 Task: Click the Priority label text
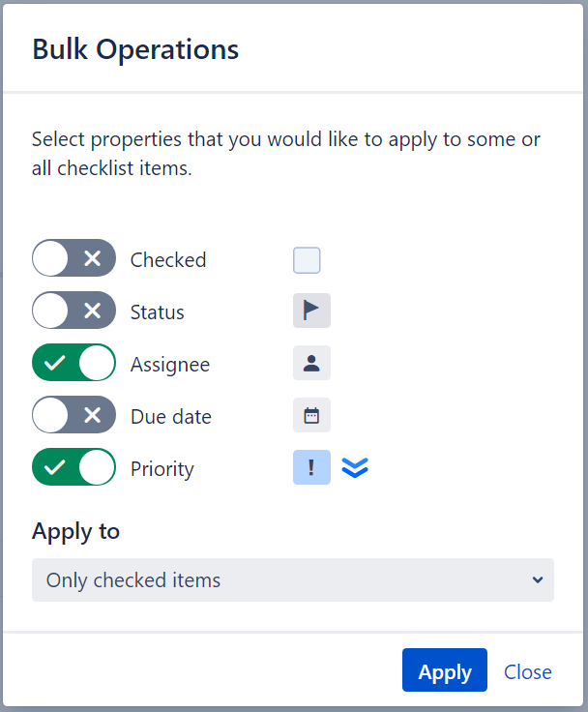(x=162, y=469)
